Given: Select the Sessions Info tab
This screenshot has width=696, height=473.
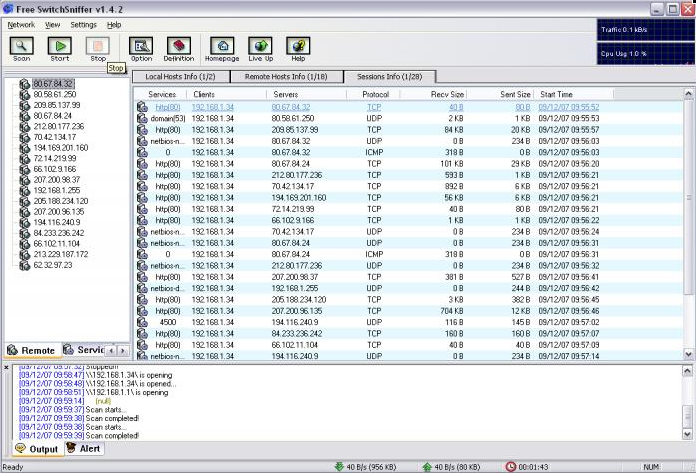Looking at the screenshot, I should pos(390,77).
